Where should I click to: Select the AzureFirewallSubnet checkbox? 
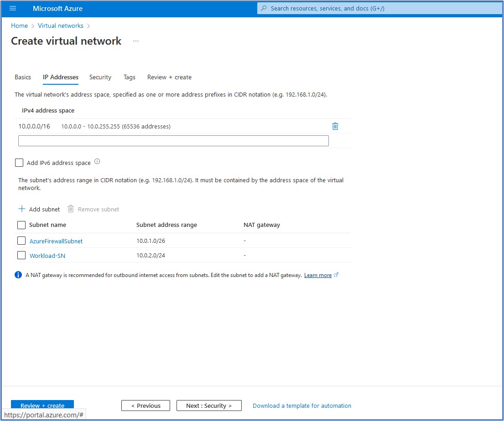coord(21,241)
